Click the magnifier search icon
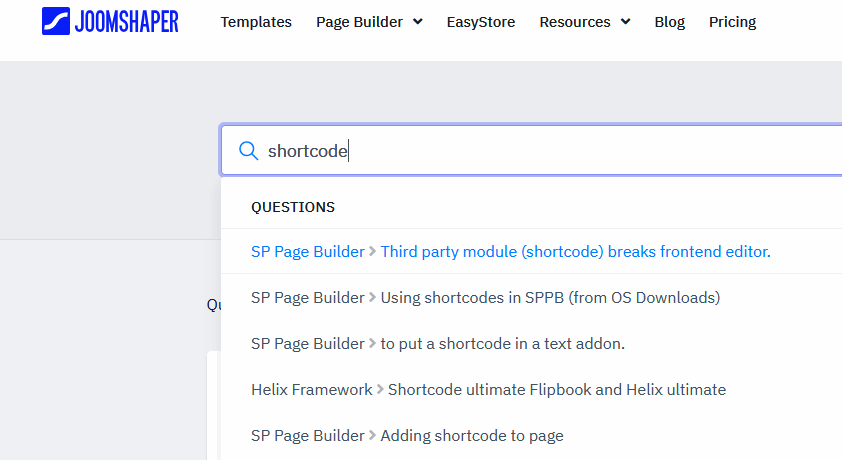Screen dimensions: 842x460 (x=248, y=151)
